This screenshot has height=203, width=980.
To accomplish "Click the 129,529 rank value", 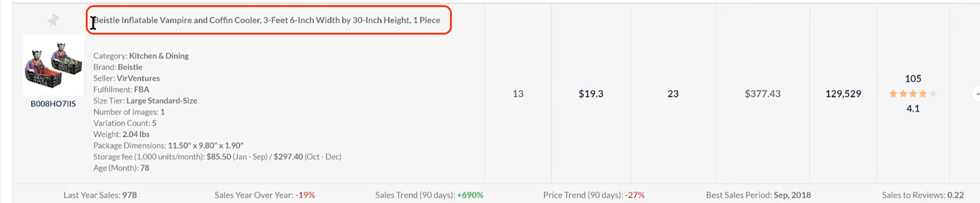I will (843, 94).
